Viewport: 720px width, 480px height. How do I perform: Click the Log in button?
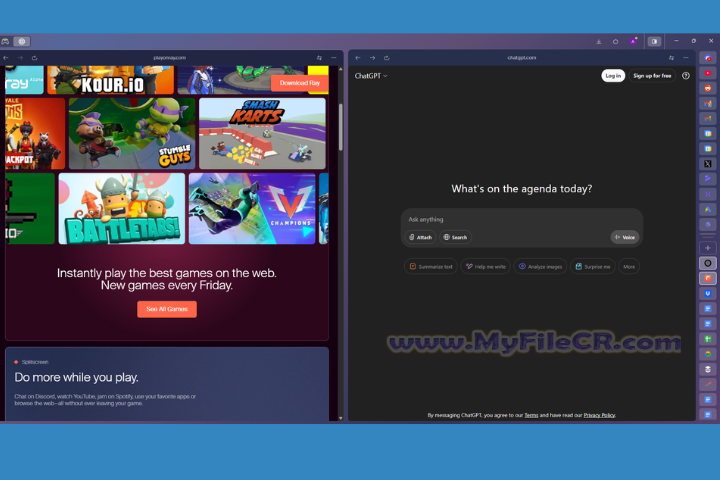(613, 76)
